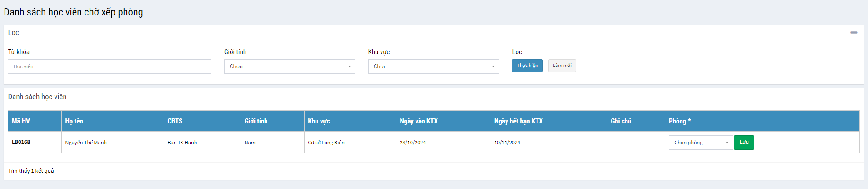This screenshot has height=189, width=868.
Task: Expand the Chọn phòng room dropdown
Action: point(700,143)
